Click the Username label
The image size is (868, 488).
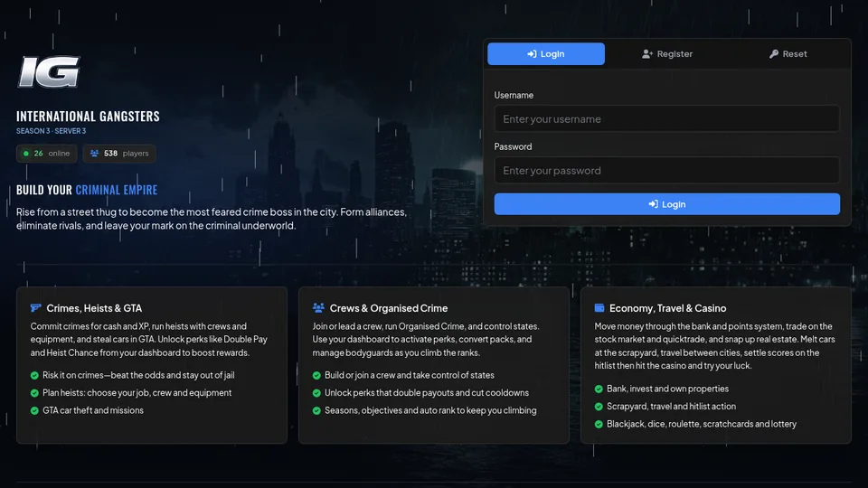[514, 95]
